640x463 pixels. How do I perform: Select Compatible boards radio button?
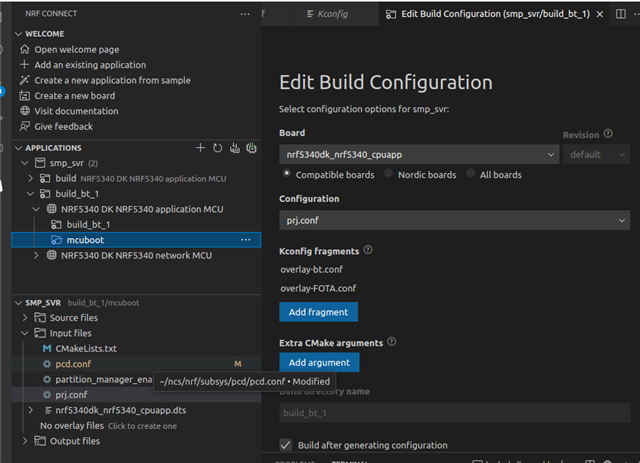click(287, 174)
